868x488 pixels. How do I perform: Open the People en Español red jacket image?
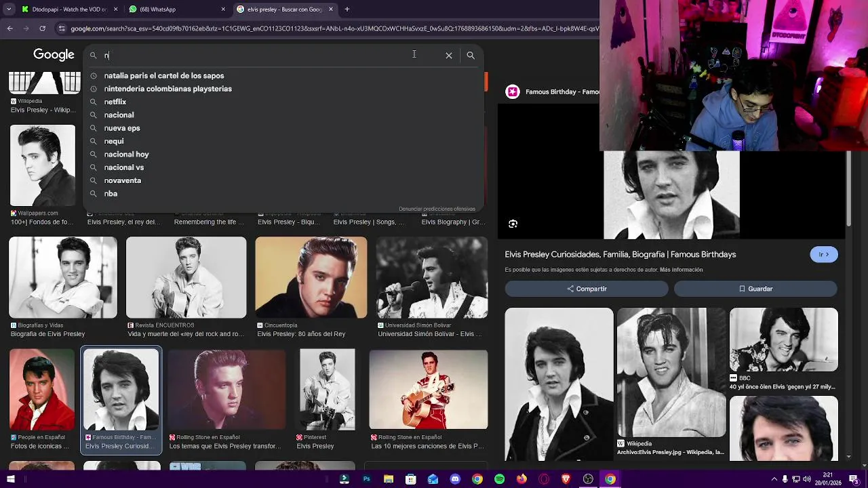click(42, 390)
